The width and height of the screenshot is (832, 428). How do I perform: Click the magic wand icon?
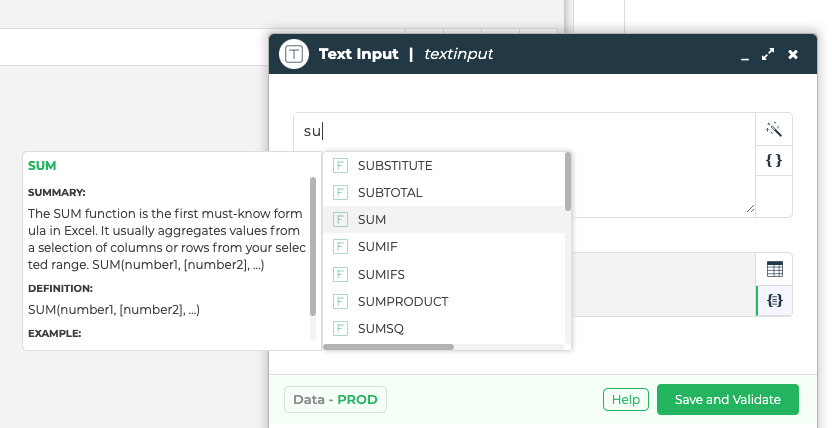774,129
